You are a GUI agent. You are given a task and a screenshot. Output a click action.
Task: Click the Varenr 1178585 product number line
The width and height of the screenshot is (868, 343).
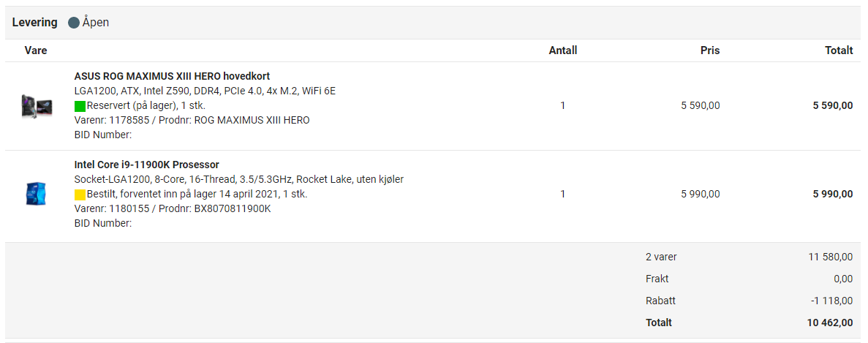click(x=192, y=120)
